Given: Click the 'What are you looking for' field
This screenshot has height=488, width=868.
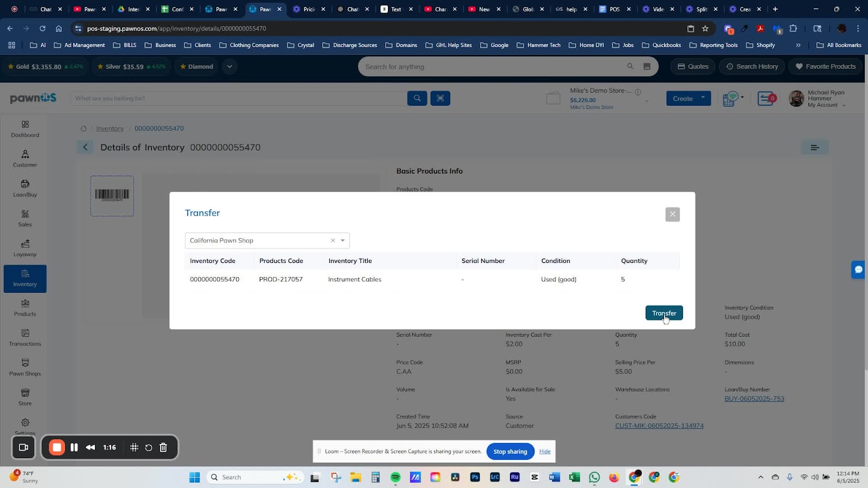Looking at the screenshot, I should point(238,98).
